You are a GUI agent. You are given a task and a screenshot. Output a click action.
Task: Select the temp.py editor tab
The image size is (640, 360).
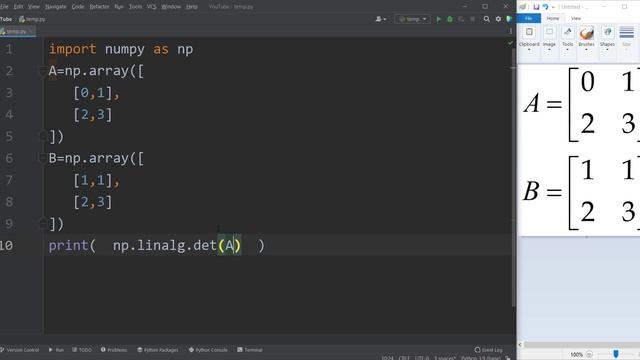16,31
